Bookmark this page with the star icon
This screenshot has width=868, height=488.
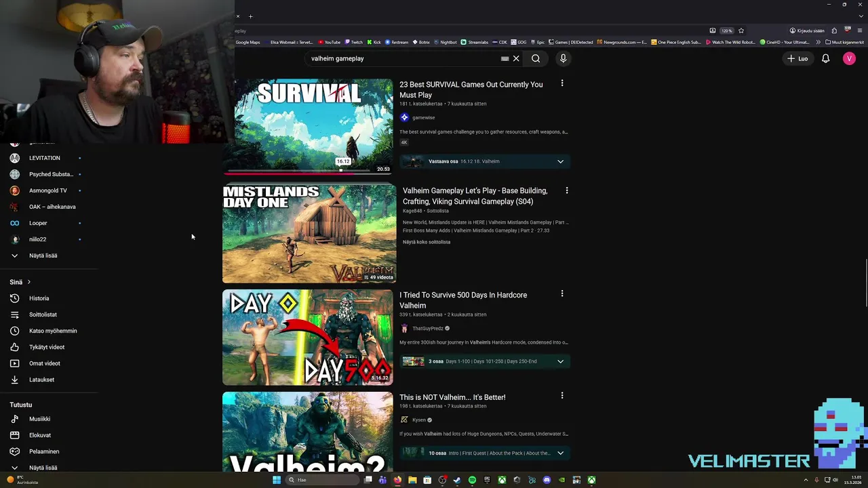[x=741, y=30]
